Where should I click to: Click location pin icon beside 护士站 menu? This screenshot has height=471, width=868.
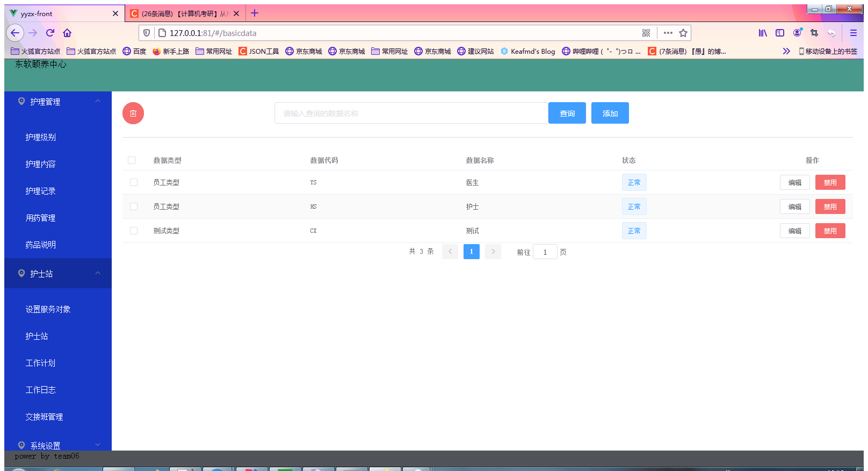tap(21, 273)
